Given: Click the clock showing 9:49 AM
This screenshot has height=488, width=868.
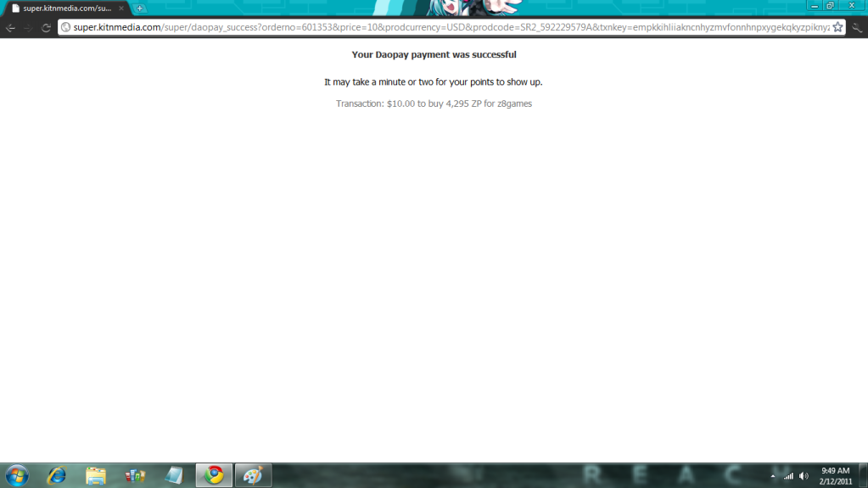Looking at the screenshot, I should (835, 475).
